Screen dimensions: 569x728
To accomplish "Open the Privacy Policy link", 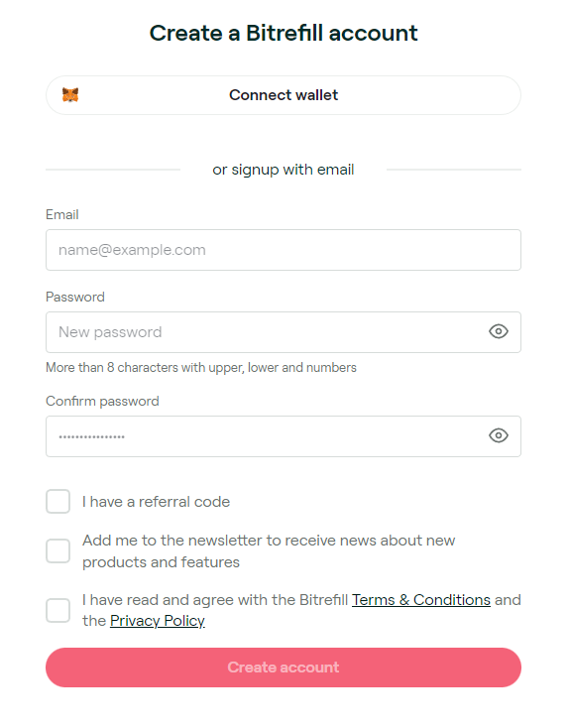I will pyautogui.click(x=158, y=621).
